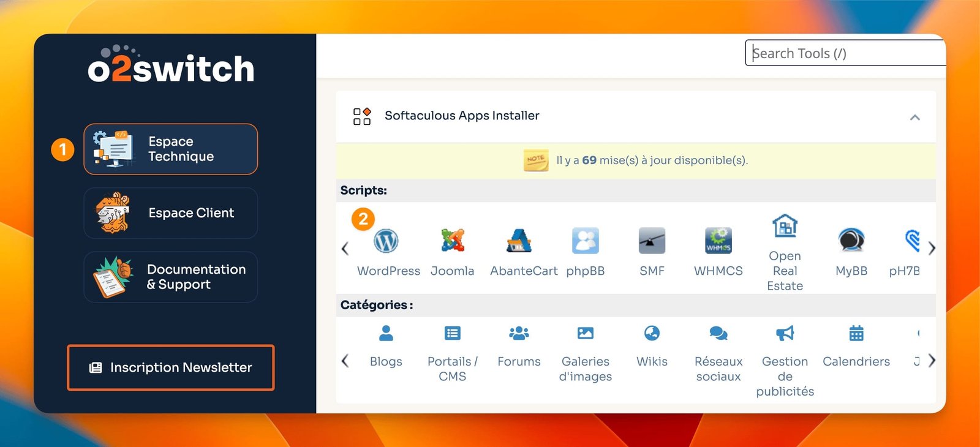Click the SMF script label

[652, 271]
